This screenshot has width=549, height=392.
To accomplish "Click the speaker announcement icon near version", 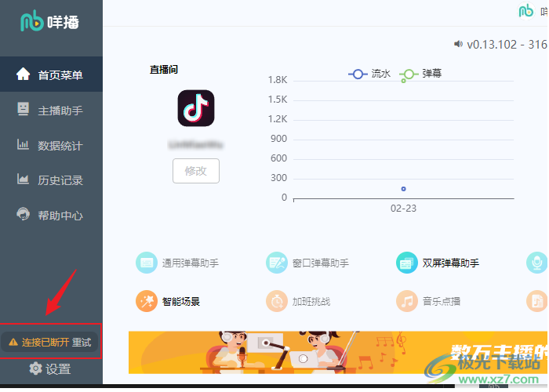I will pos(458,44).
